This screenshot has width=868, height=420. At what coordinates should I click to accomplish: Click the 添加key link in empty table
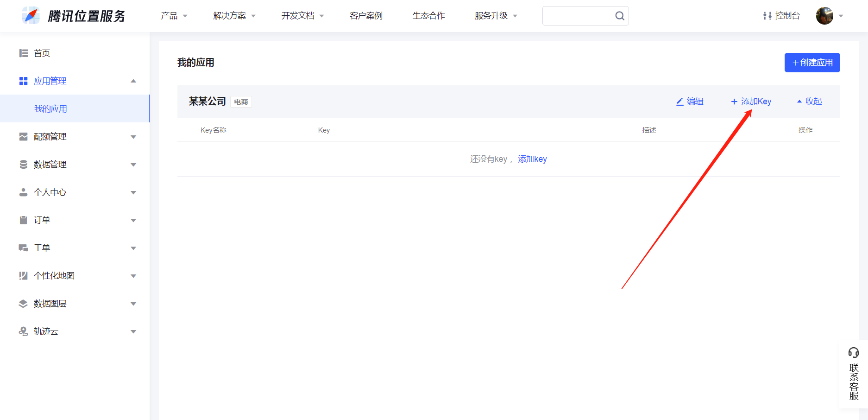(x=532, y=159)
